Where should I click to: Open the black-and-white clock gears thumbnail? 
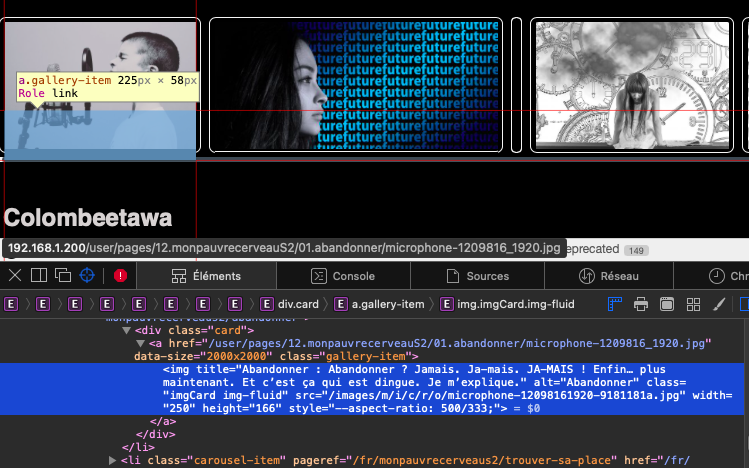coord(631,85)
